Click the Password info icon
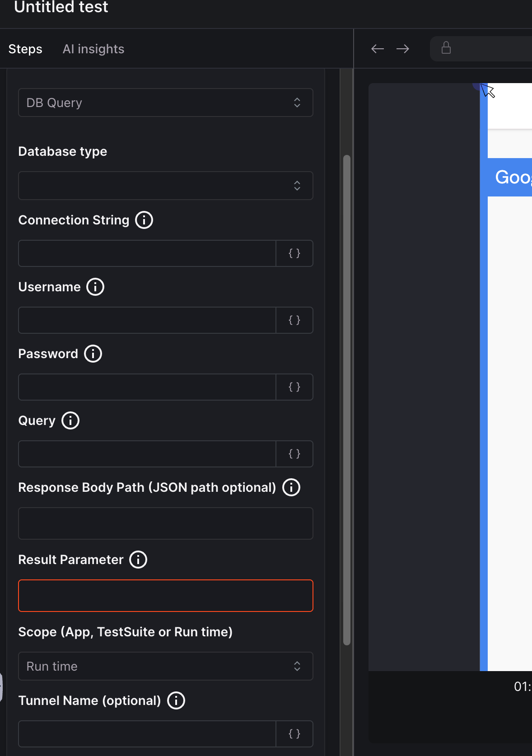Viewport: 532px width, 756px height. [93, 354]
